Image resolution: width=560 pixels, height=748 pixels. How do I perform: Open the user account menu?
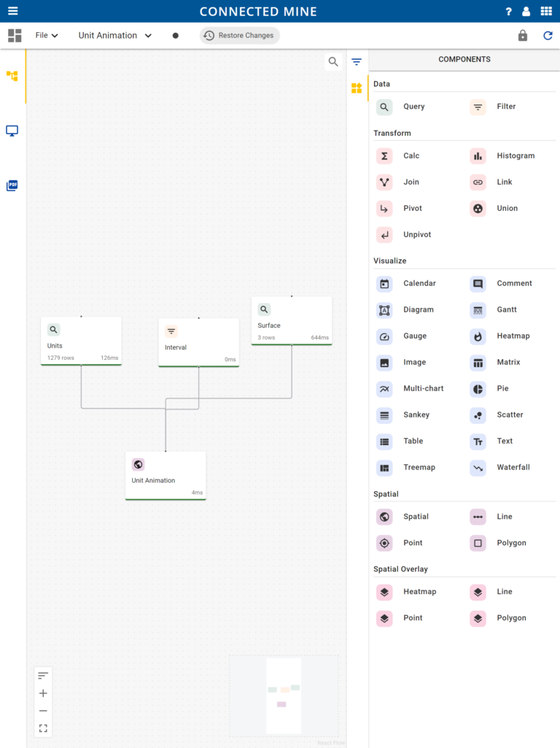(x=526, y=11)
